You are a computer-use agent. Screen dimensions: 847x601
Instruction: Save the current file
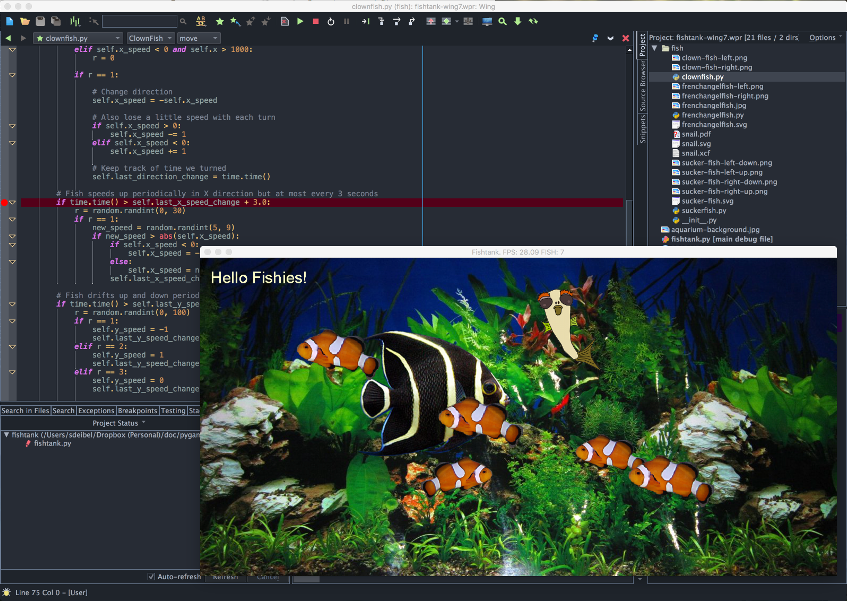41,22
